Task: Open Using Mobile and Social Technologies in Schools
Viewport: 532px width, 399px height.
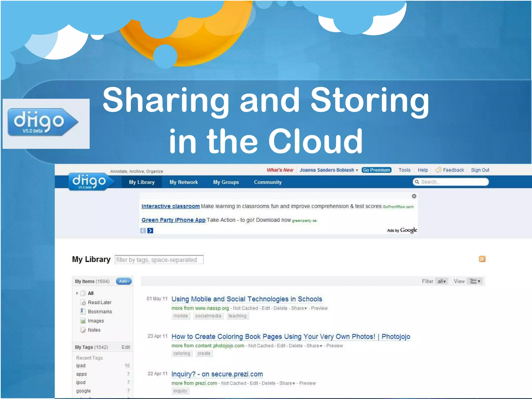Action: 247,299
